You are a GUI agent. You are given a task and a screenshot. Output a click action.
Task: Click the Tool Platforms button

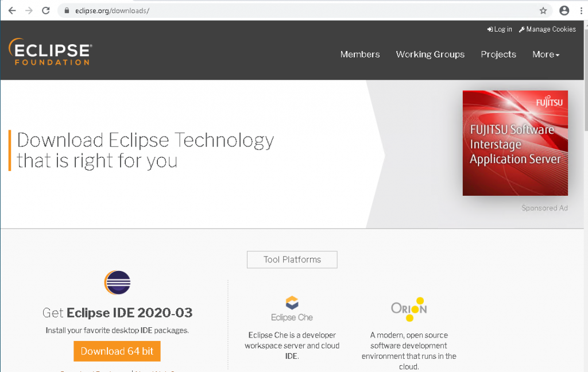[292, 259]
